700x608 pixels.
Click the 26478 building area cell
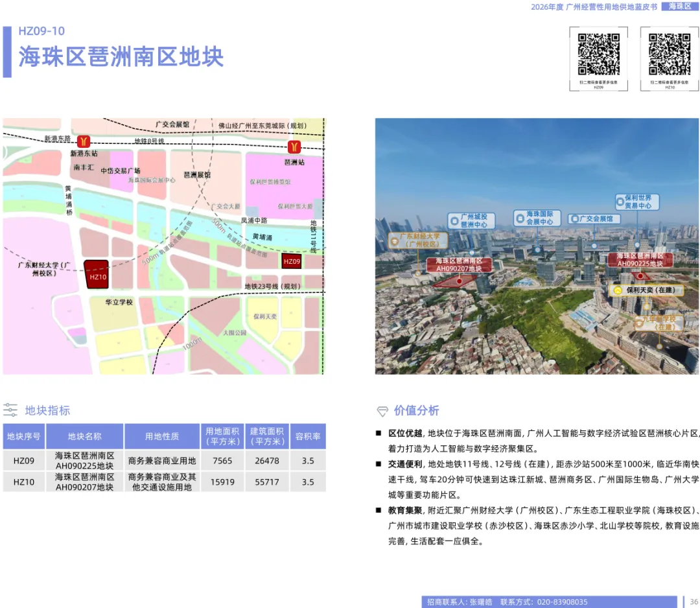coord(267,461)
